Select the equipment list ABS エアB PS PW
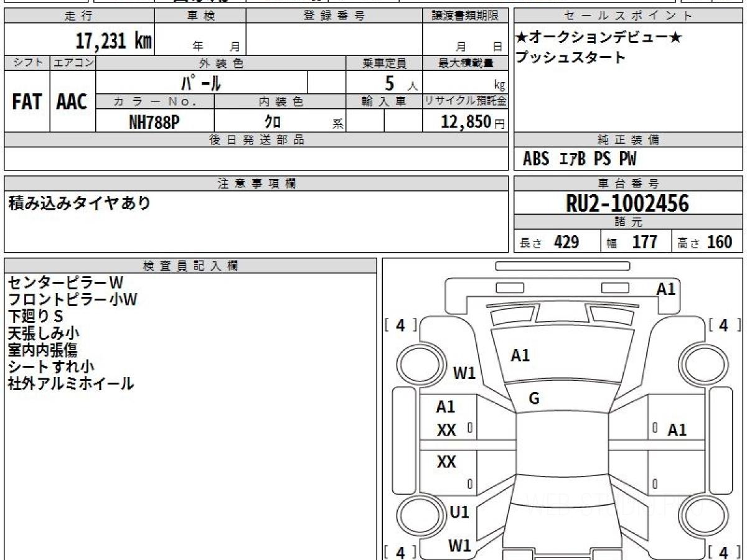Image resolution: width=747 pixels, height=560 pixels. pos(580,160)
